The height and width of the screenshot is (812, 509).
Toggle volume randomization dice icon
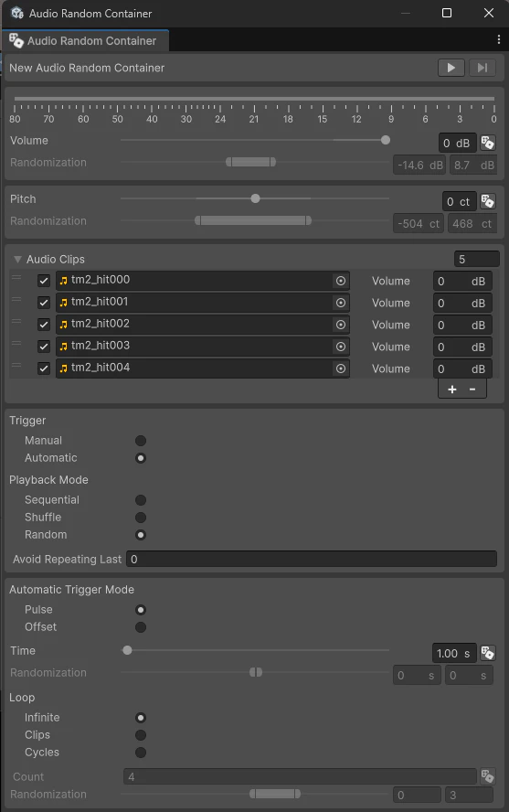pyautogui.click(x=487, y=143)
